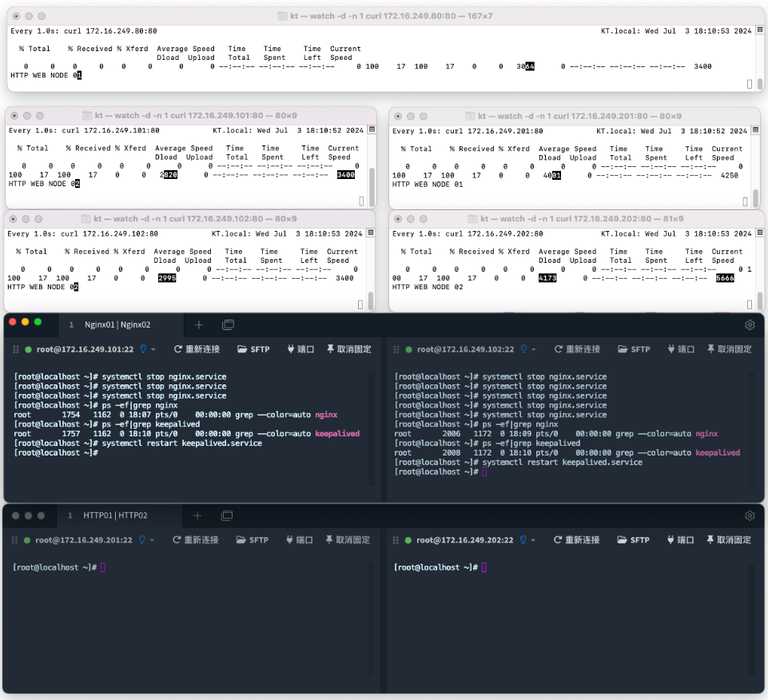Open SFTP for 172.16.249.101 session
This screenshot has width=768, height=700.
tap(253, 349)
